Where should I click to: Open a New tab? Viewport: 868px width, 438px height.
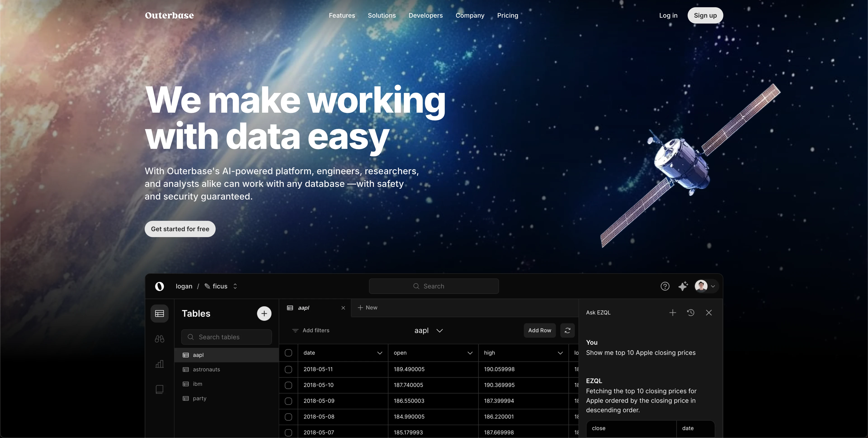368,307
